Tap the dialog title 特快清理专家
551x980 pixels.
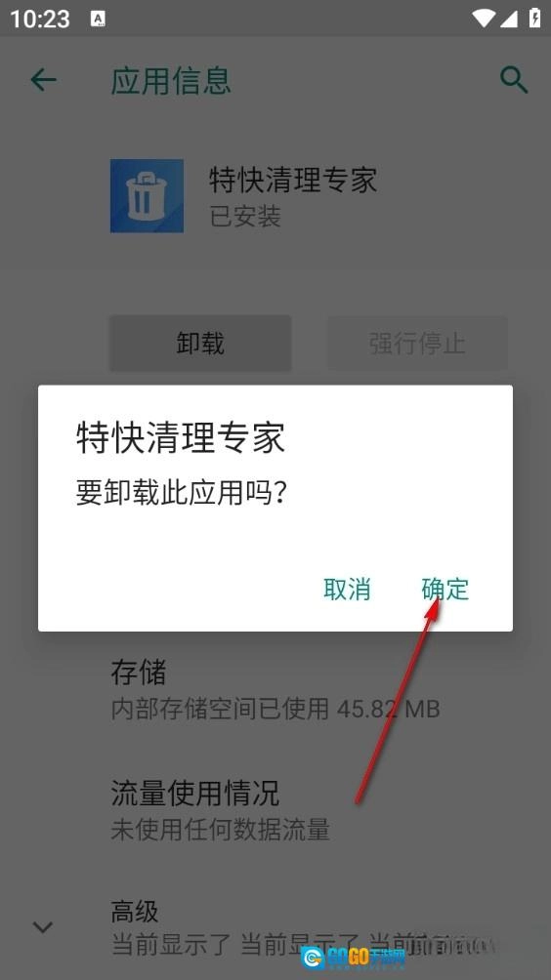click(x=181, y=437)
